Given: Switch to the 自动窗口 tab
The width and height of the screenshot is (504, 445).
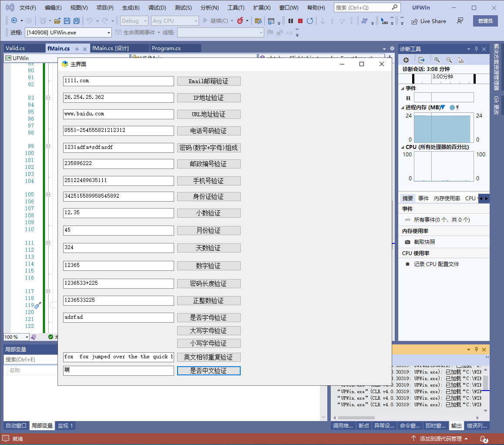Looking at the screenshot, I should tap(16, 426).
